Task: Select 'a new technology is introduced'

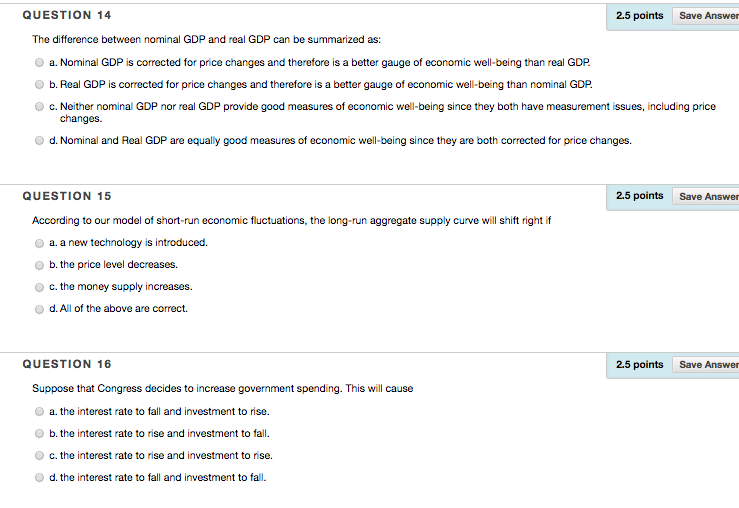Action: click(x=39, y=243)
